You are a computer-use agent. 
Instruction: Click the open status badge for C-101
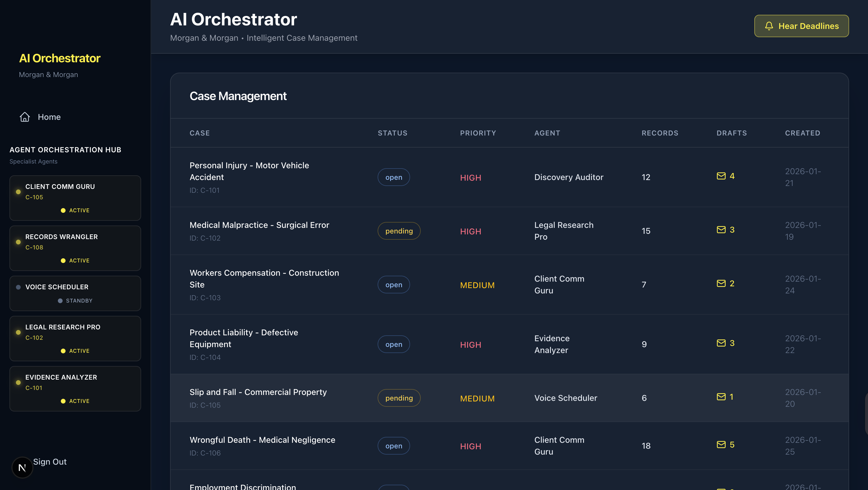click(393, 177)
